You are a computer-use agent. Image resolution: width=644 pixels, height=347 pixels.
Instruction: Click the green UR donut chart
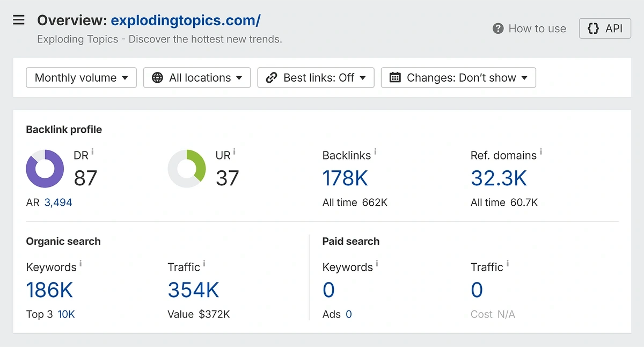pos(187,169)
